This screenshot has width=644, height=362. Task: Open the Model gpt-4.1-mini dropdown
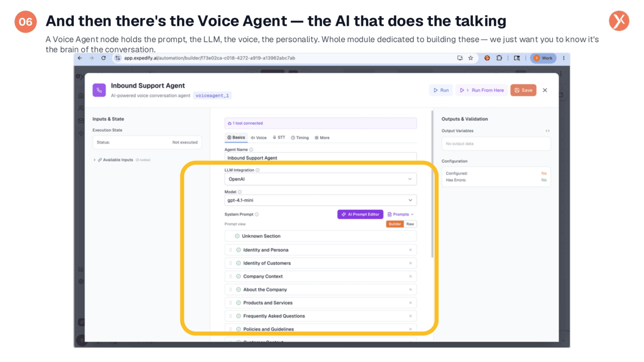[320, 200]
